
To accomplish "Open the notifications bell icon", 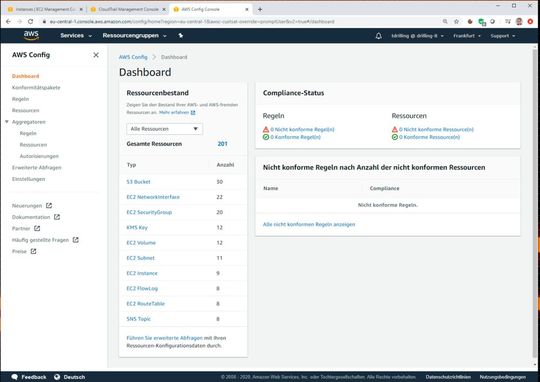I will pyautogui.click(x=378, y=36).
